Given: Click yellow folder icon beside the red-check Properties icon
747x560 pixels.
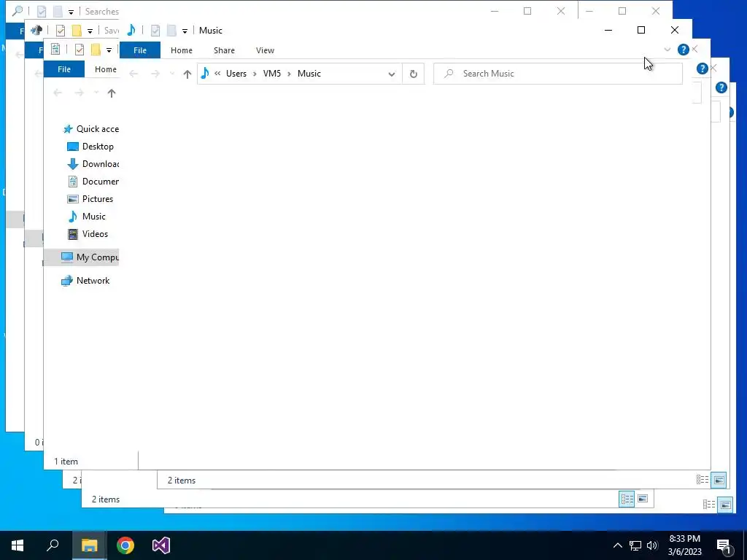Looking at the screenshot, I should (96, 50).
